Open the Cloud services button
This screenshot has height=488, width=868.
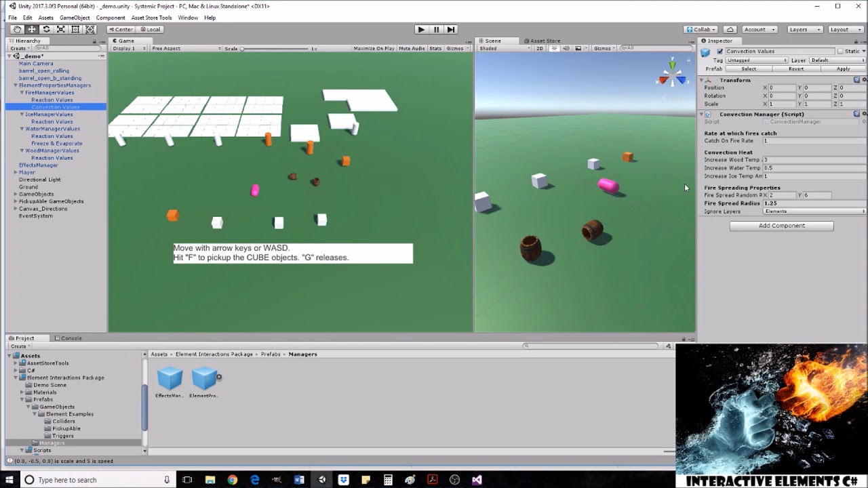[x=730, y=29]
